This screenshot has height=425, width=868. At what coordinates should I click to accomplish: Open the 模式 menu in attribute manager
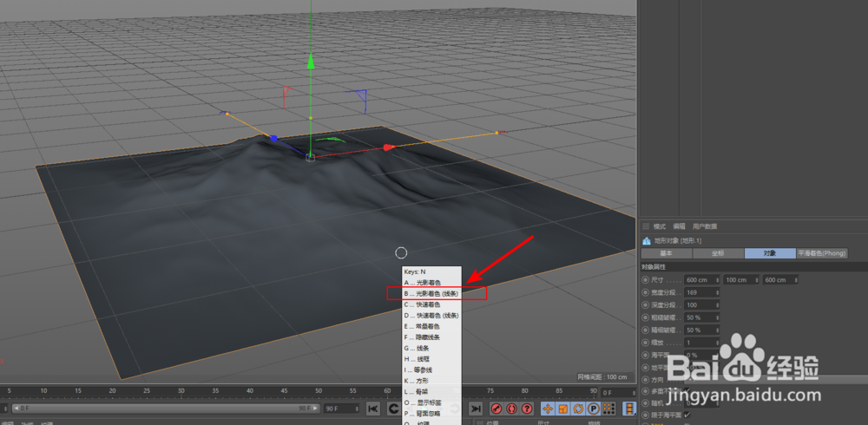click(x=660, y=226)
